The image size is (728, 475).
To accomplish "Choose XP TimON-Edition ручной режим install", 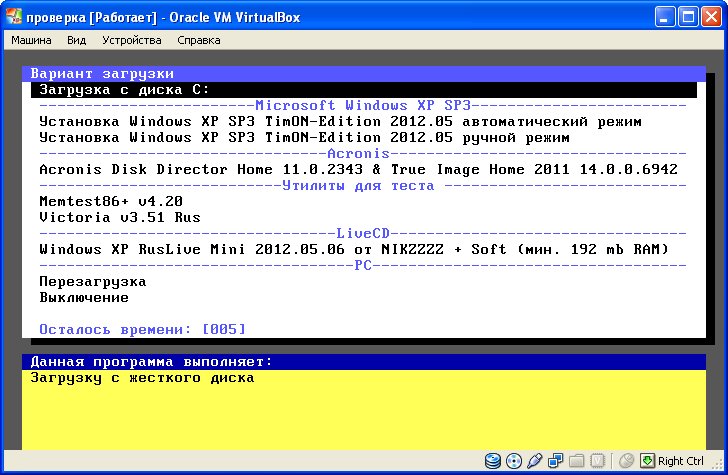I will (x=304, y=137).
